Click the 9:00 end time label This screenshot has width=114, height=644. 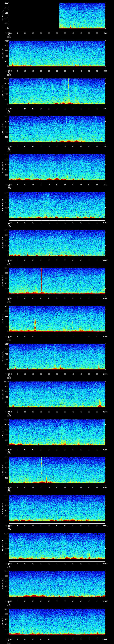click(x=105, y=184)
